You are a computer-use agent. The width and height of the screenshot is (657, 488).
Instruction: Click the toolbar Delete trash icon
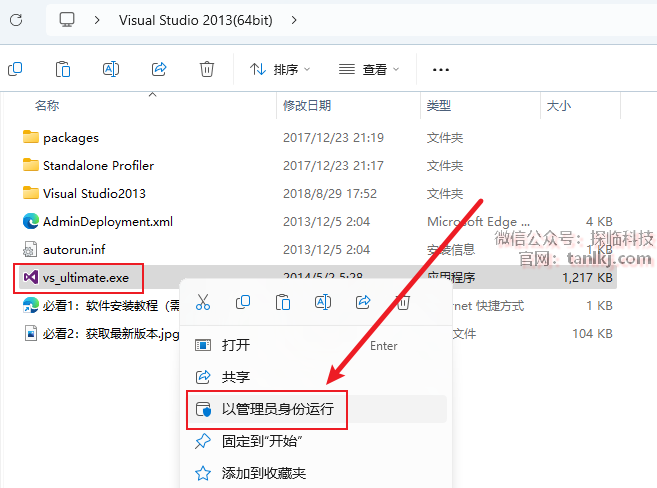point(207,69)
